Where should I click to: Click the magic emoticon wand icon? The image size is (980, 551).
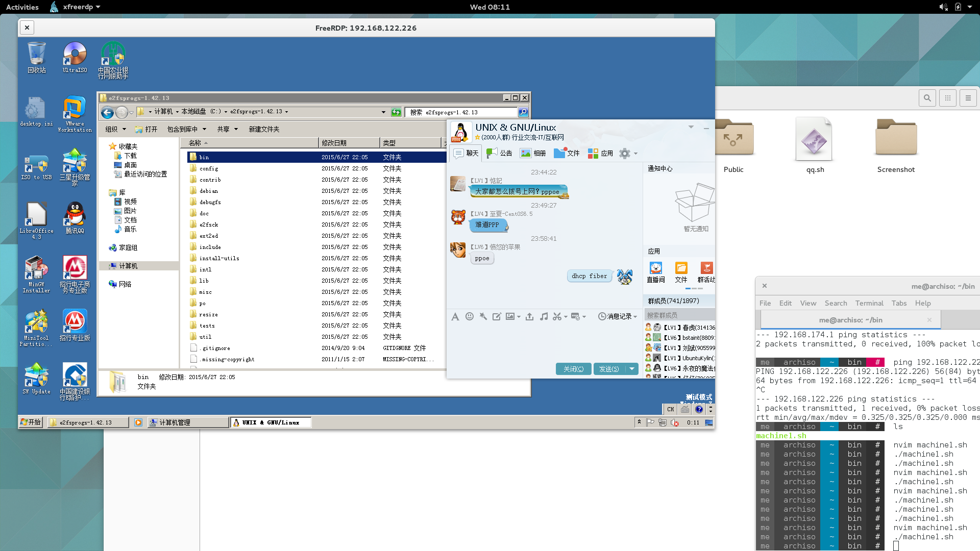pos(483,316)
